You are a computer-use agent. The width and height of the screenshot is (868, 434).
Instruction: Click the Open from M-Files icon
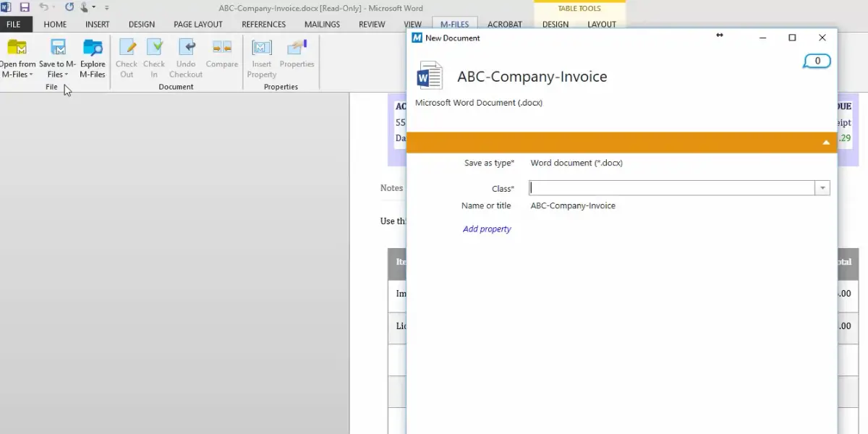17,48
